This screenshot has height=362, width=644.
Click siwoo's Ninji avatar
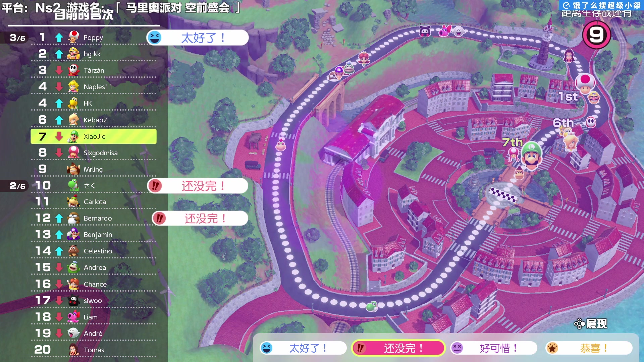73,300
